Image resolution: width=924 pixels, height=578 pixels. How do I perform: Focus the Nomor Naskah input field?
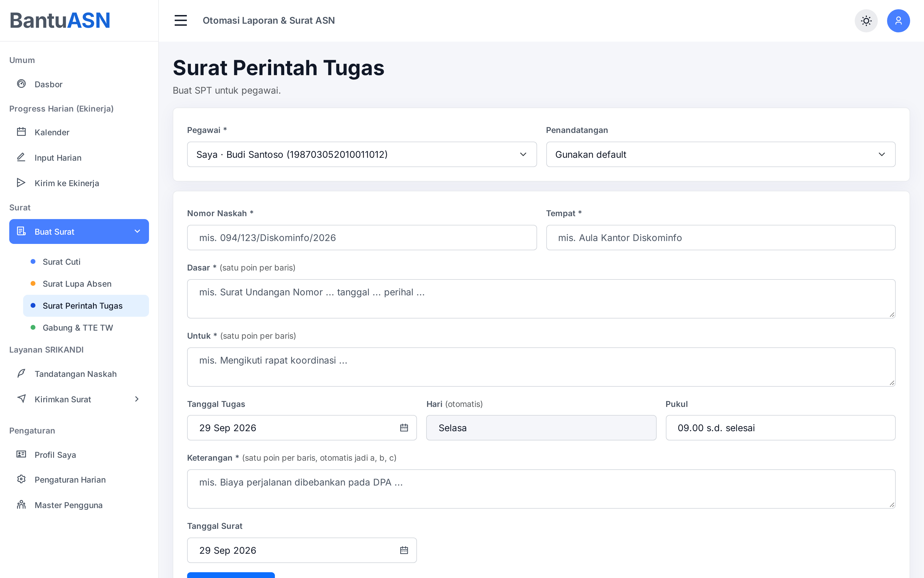362,238
